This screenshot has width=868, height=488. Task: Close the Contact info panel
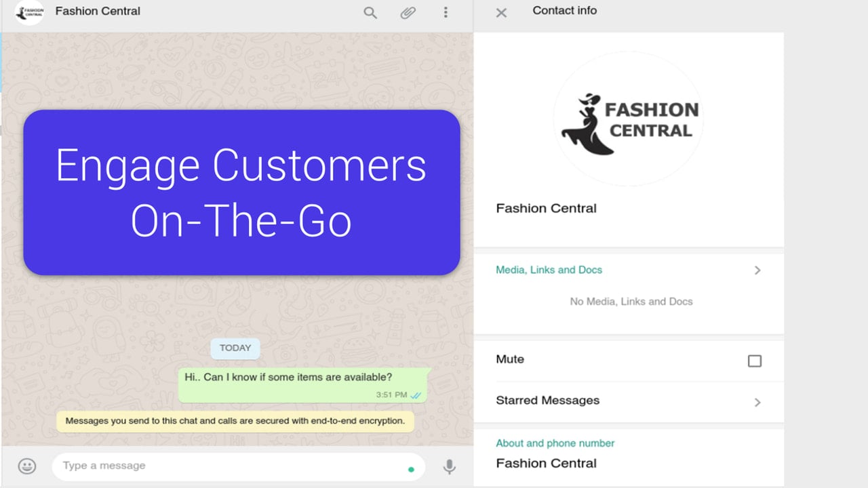(501, 12)
